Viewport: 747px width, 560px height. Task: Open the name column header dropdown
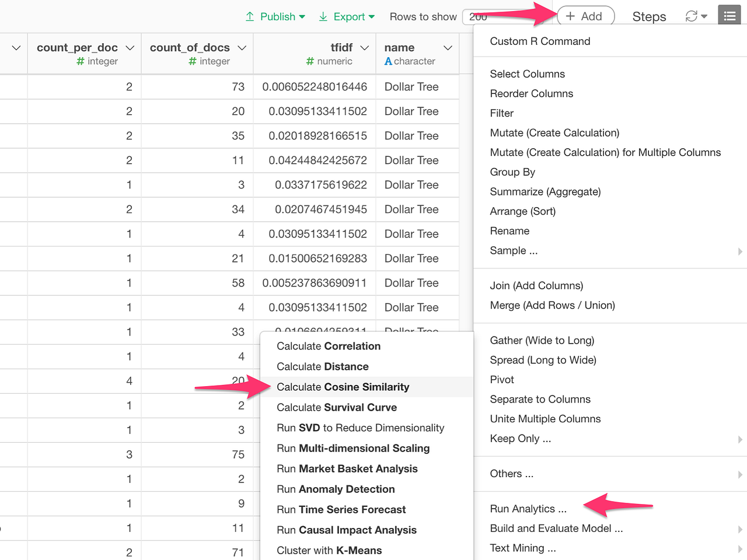click(x=447, y=48)
